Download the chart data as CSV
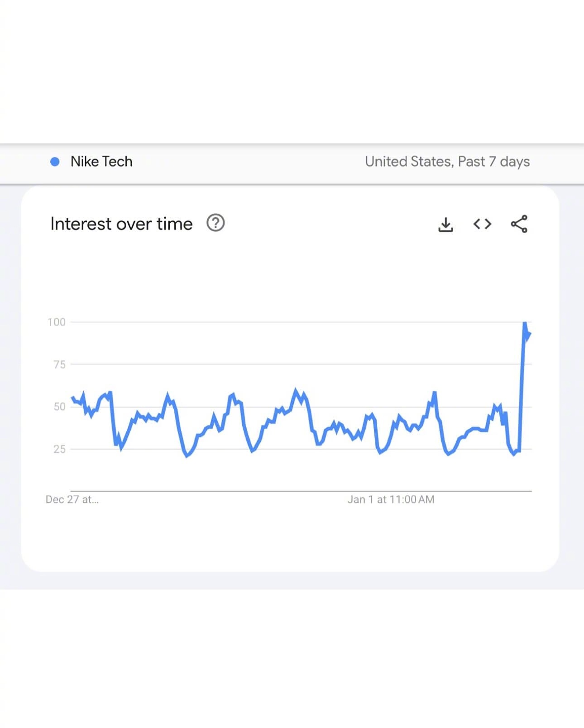The image size is (584, 728). tap(445, 224)
